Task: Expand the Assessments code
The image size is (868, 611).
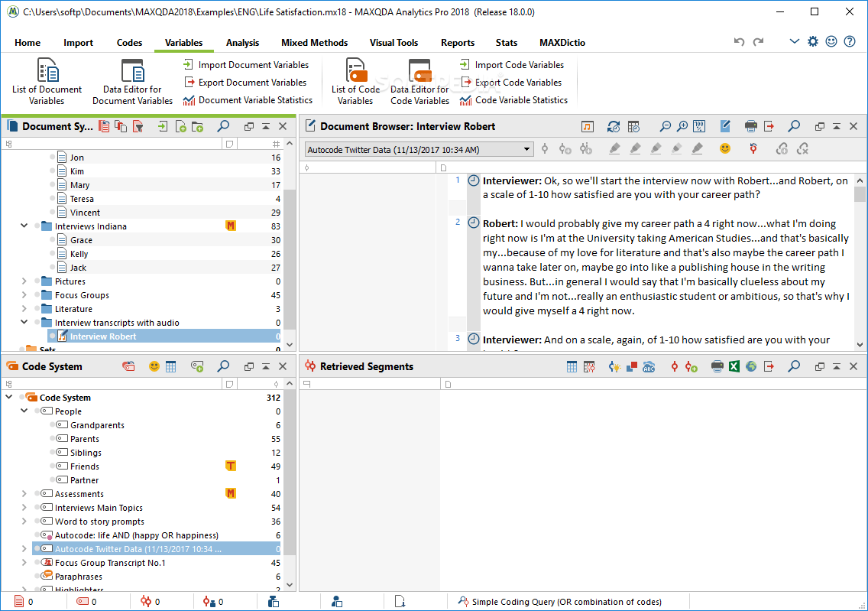Action: [x=24, y=493]
